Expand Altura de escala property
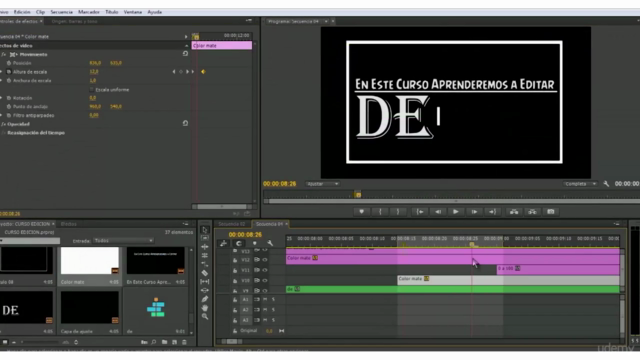Image resolution: width=640 pixels, height=360 pixels. [x=1, y=72]
